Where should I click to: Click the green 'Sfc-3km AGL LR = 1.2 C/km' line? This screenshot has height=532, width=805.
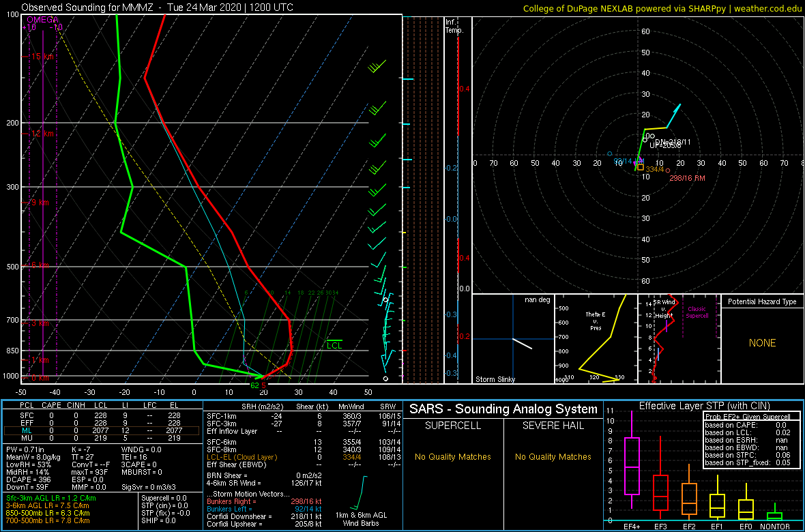pyautogui.click(x=51, y=498)
